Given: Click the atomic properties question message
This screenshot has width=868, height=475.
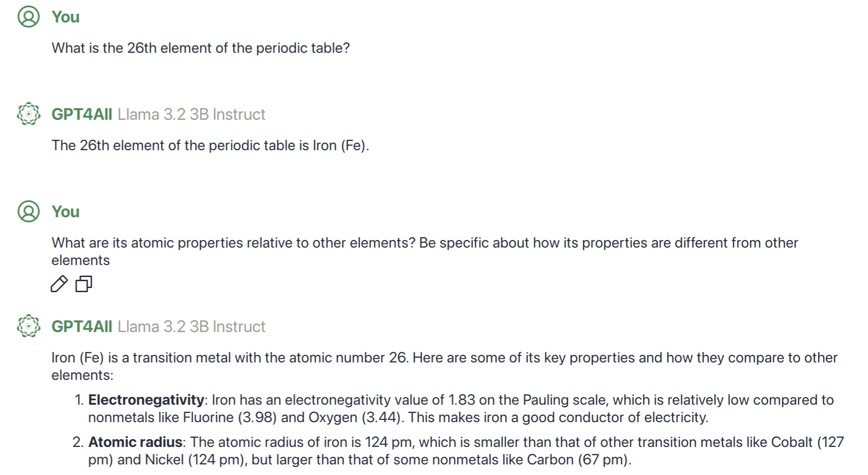Looking at the screenshot, I should (x=424, y=243).
